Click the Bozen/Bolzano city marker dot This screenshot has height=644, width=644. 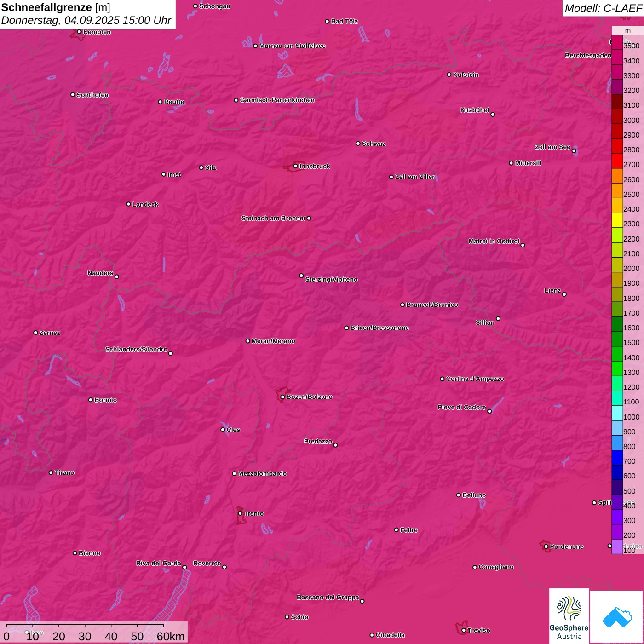coord(282,397)
